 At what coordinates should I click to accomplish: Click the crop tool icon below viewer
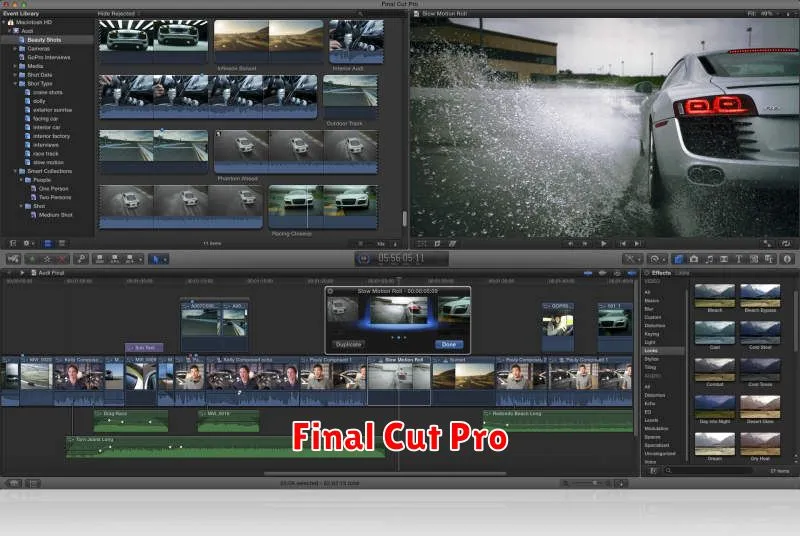(x=437, y=244)
